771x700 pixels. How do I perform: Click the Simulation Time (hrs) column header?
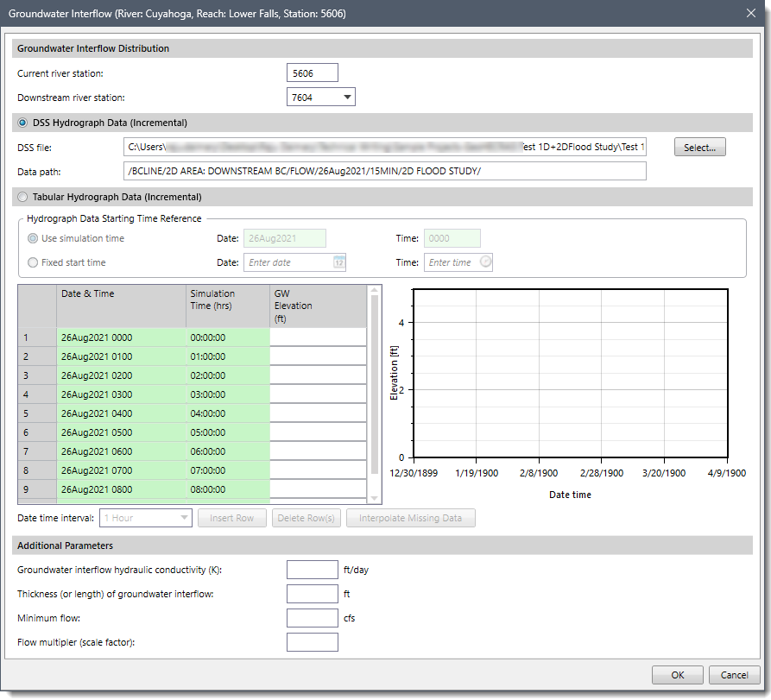pyautogui.click(x=228, y=306)
